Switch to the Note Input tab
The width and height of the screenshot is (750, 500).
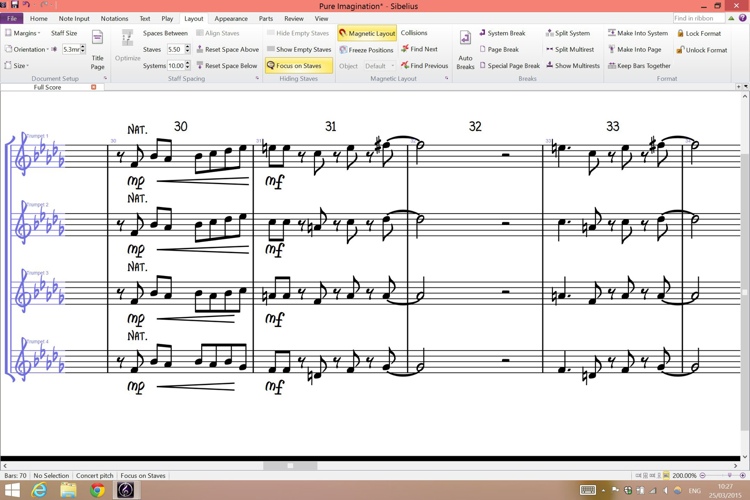point(74,18)
